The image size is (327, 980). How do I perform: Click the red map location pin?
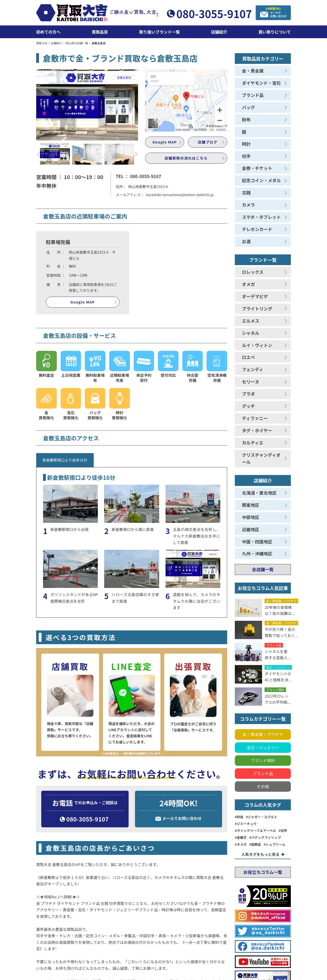186,96
